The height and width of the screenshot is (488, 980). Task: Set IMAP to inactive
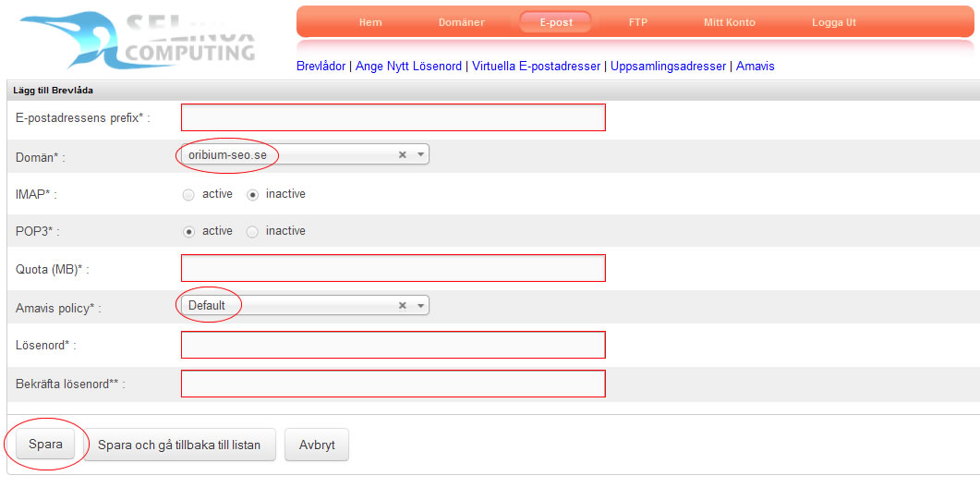252,195
